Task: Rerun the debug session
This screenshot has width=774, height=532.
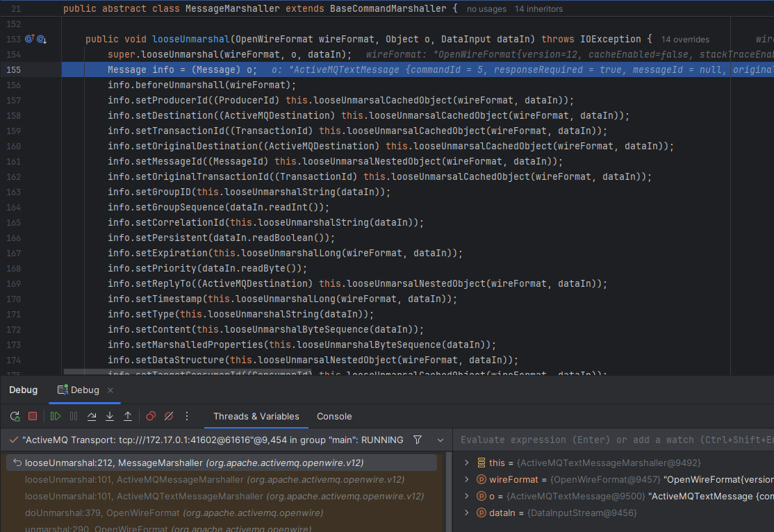Action: (15, 416)
